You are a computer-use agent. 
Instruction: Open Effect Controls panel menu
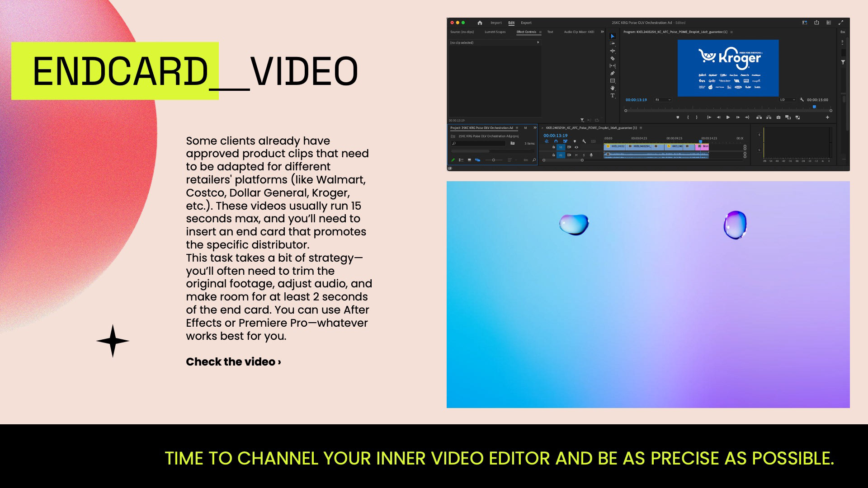tap(540, 32)
